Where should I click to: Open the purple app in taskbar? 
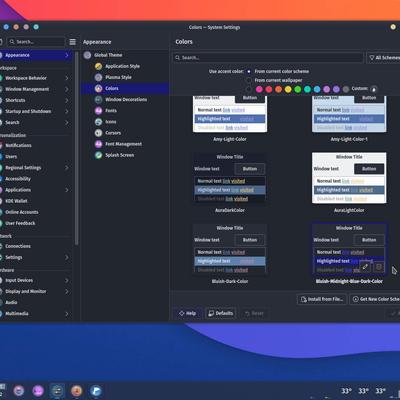click(38, 390)
